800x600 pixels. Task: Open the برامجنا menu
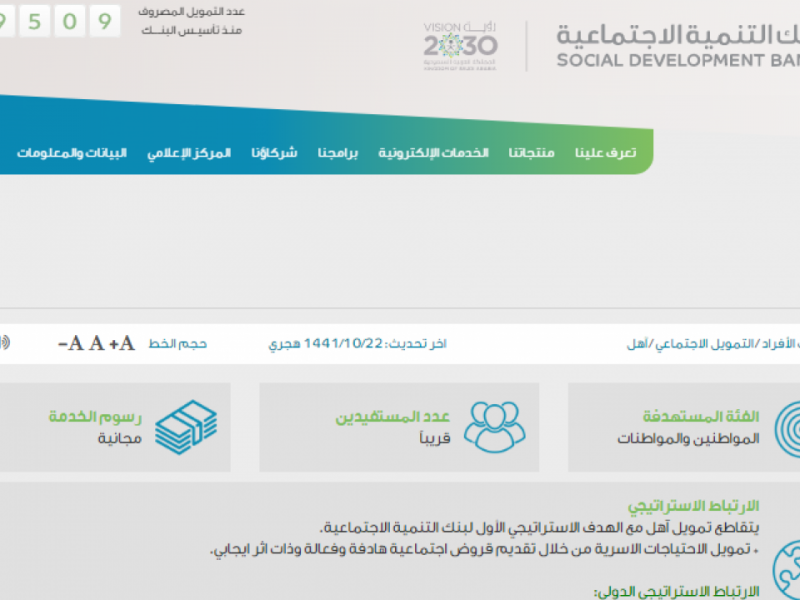[x=338, y=153]
